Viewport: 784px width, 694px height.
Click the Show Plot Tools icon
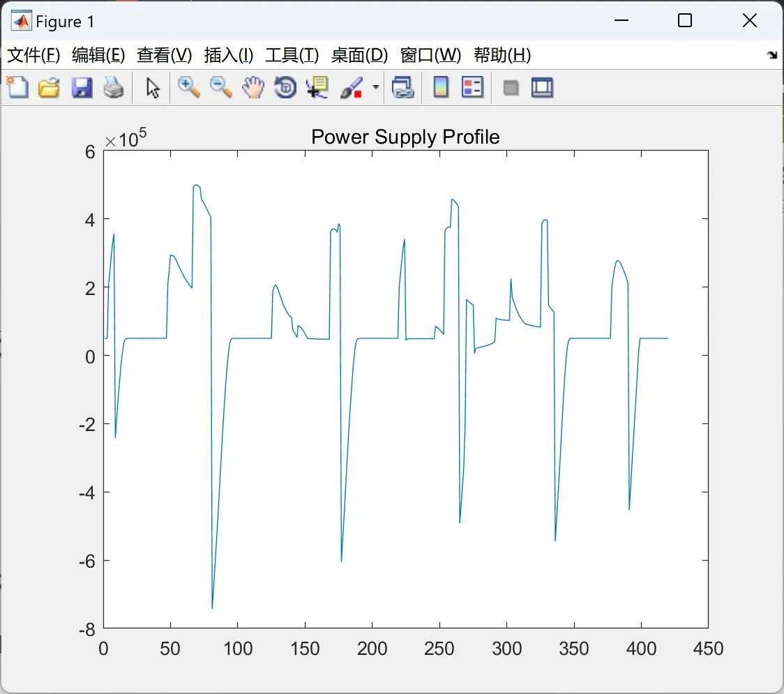[542, 87]
